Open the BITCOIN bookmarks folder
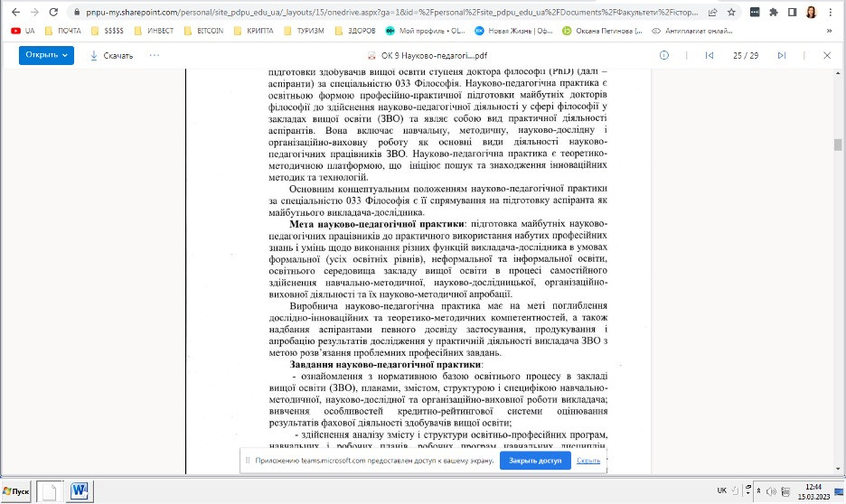The height and width of the screenshot is (504, 846). 203,31
